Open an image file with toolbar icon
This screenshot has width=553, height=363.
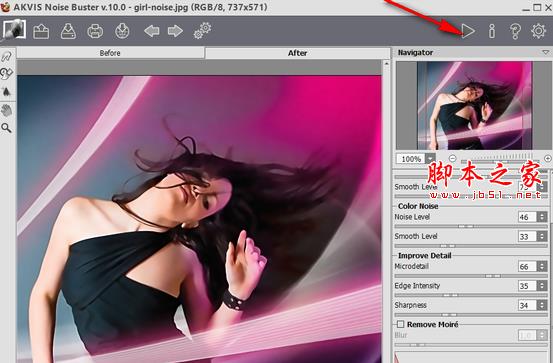pos(41,31)
